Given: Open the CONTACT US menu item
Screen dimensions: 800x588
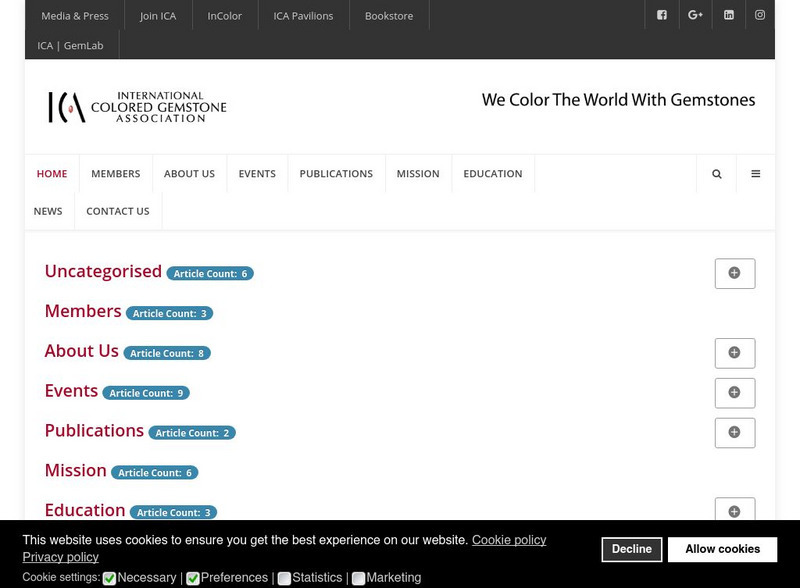Looking at the screenshot, I should click(118, 211).
